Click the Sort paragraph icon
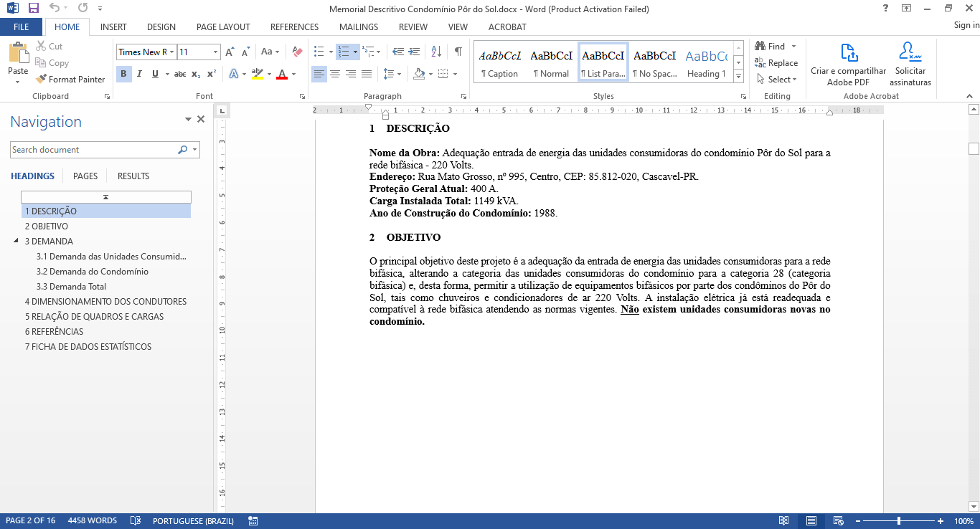The height and width of the screenshot is (529, 980). pos(438,52)
